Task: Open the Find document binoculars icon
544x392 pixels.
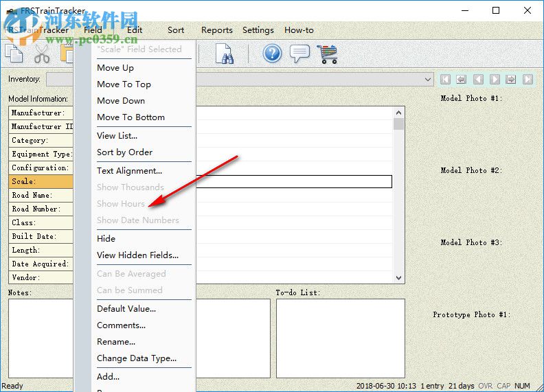Action: 224,54
